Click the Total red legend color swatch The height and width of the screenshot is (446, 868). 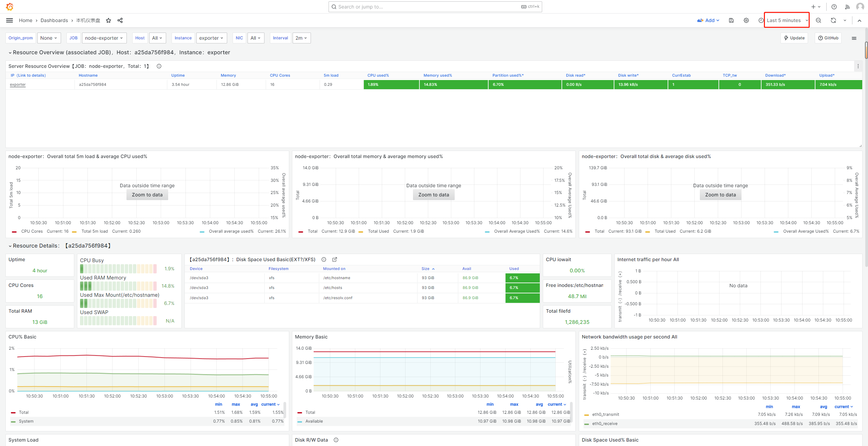click(13, 412)
